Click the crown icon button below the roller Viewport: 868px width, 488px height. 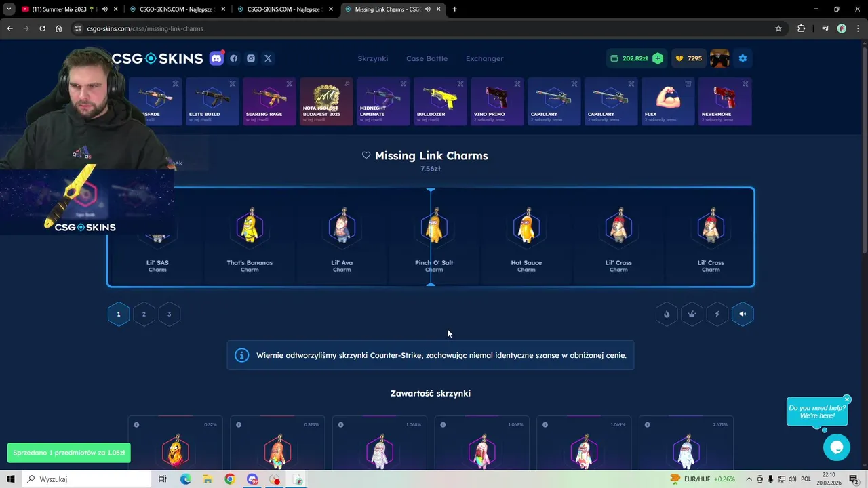pyautogui.click(x=692, y=314)
